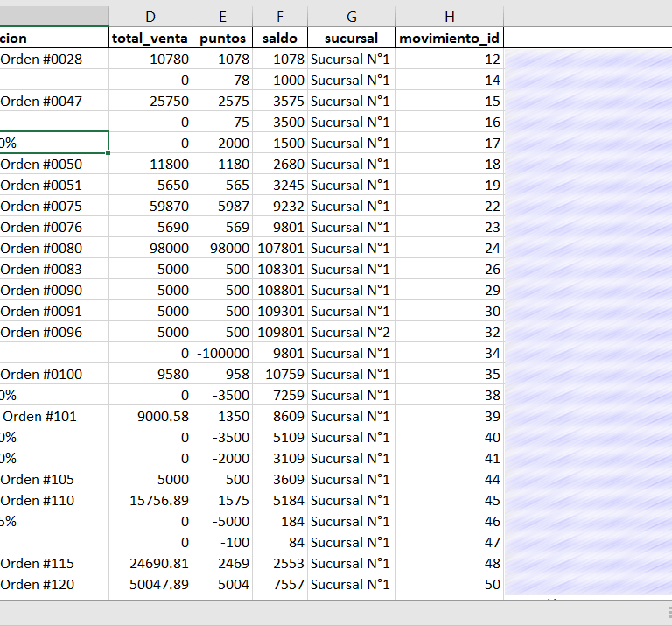Viewport: 672px width, 626px height.
Task: Select the Sucursal N°2 cell
Action: point(352,332)
